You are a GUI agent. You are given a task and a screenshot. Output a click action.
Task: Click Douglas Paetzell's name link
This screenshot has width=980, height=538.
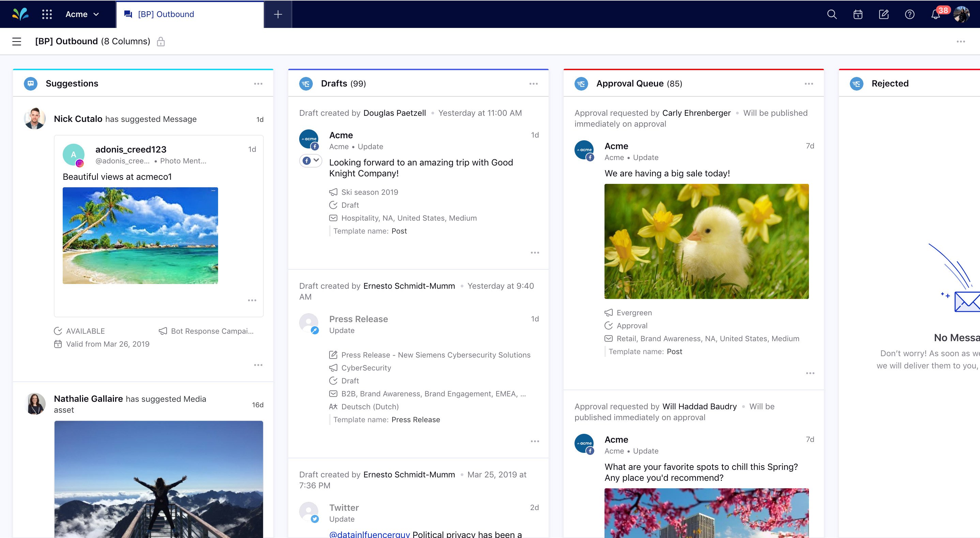pos(394,113)
